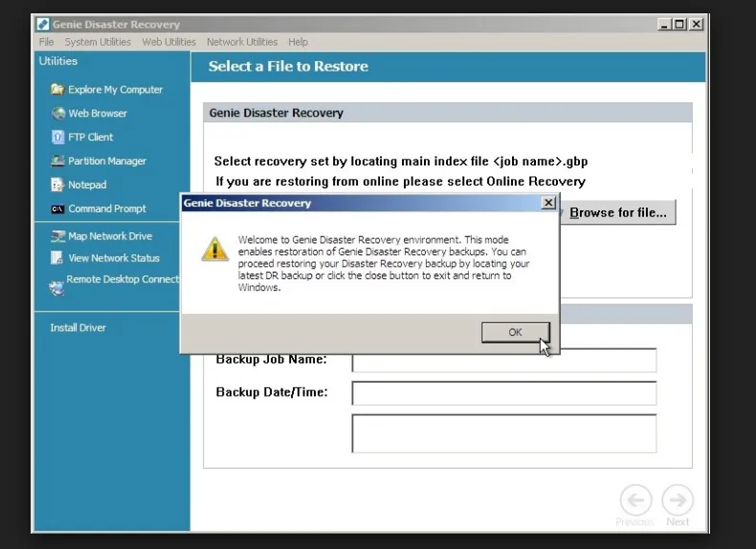This screenshot has width=756, height=549.
Task: Open the Help menu
Action: pyautogui.click(x=298, y=42)
